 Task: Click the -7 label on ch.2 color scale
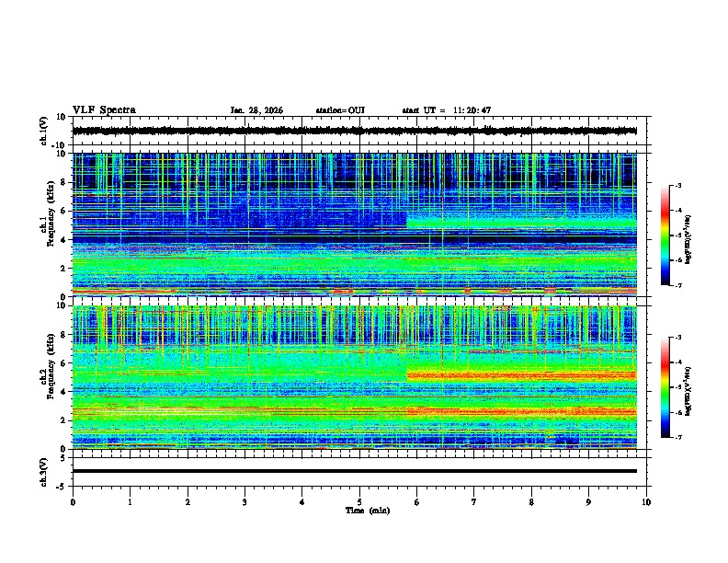pyautogui.click(x=678, y=438)
